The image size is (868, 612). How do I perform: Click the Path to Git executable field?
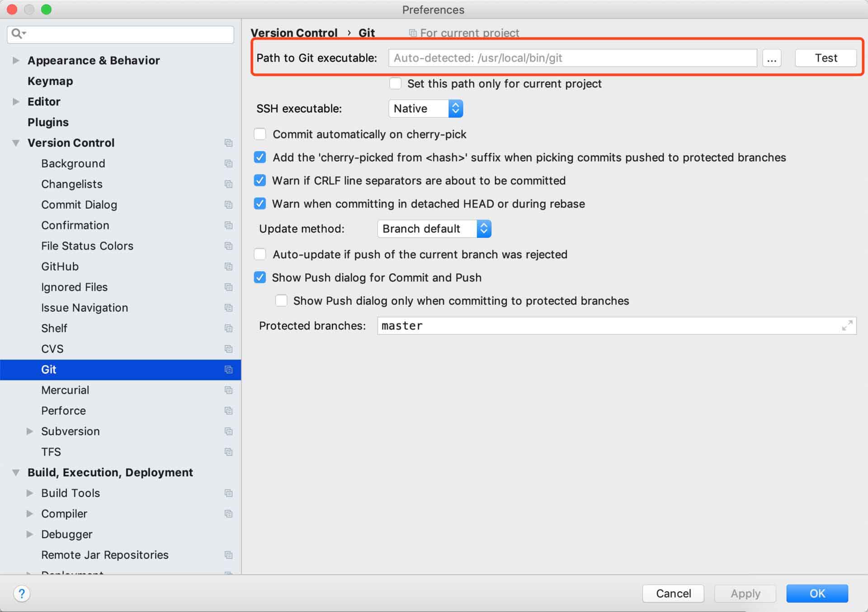click(572, 58)
